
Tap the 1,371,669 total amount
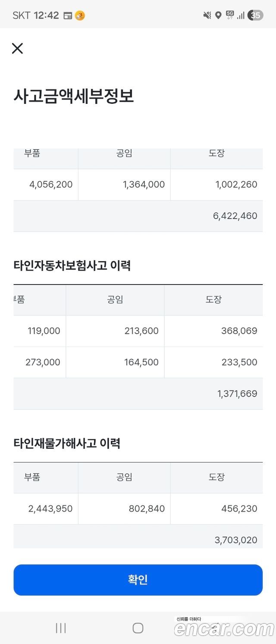click(x=237, y=394)
